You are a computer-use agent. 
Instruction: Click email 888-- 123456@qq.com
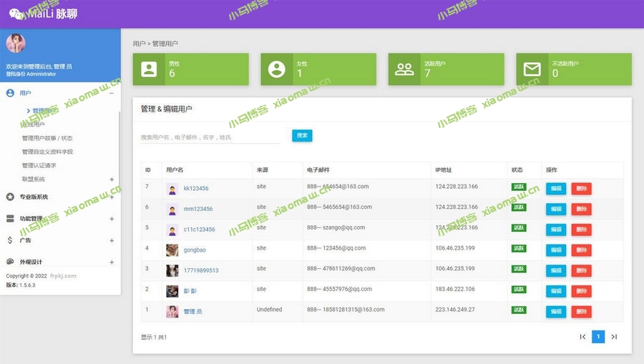[x=336, y=248]
